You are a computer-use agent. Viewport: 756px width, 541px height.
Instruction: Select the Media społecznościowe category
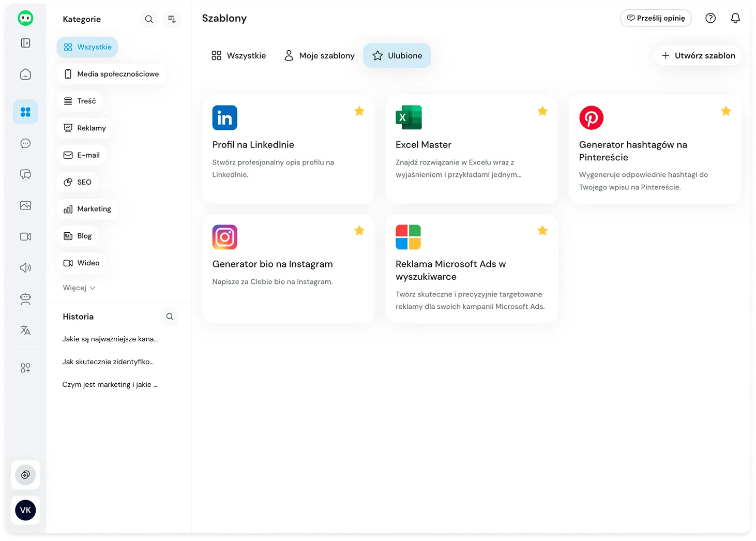(x=111, y=74)
